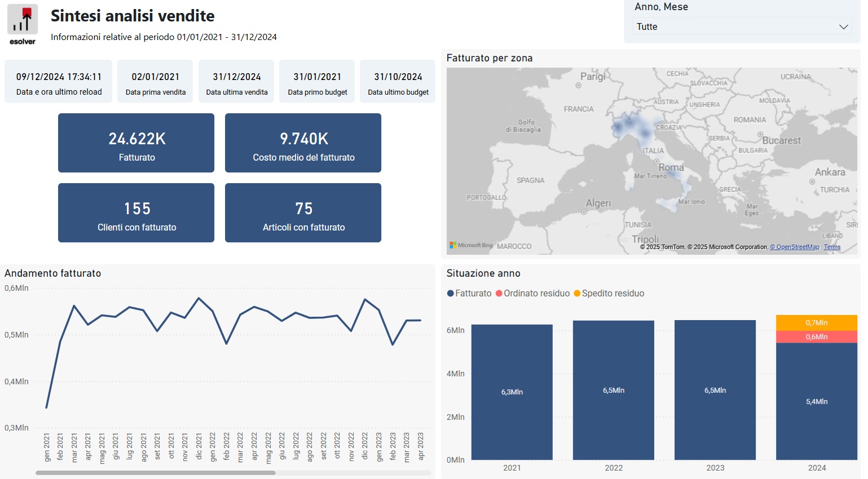The image size is (868, 479).
Task: Click the 2024 year axis label
Action: tap(817, 468)
